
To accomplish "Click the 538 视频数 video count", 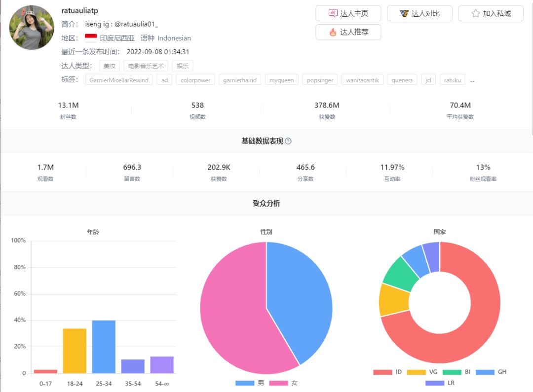I will click(x=197, y=106).
